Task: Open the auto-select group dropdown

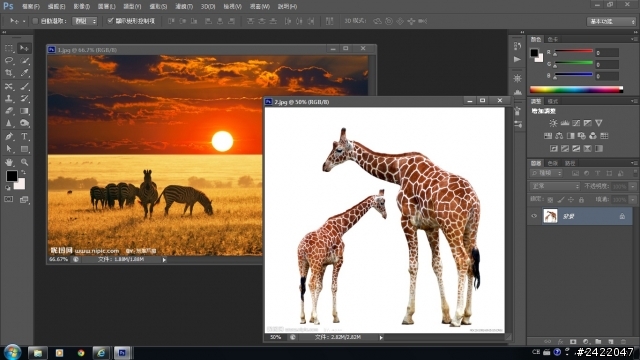Action: [x=85, y=21]
